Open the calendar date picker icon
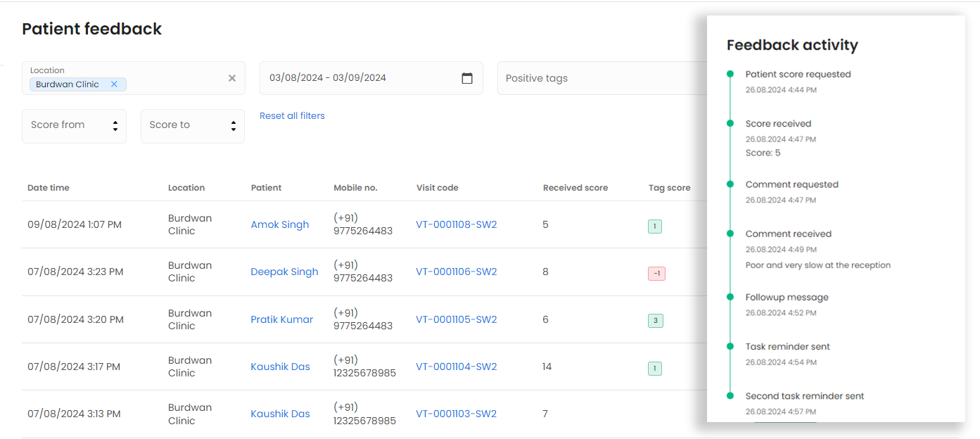The image size is (980, 439). [467, 78]
